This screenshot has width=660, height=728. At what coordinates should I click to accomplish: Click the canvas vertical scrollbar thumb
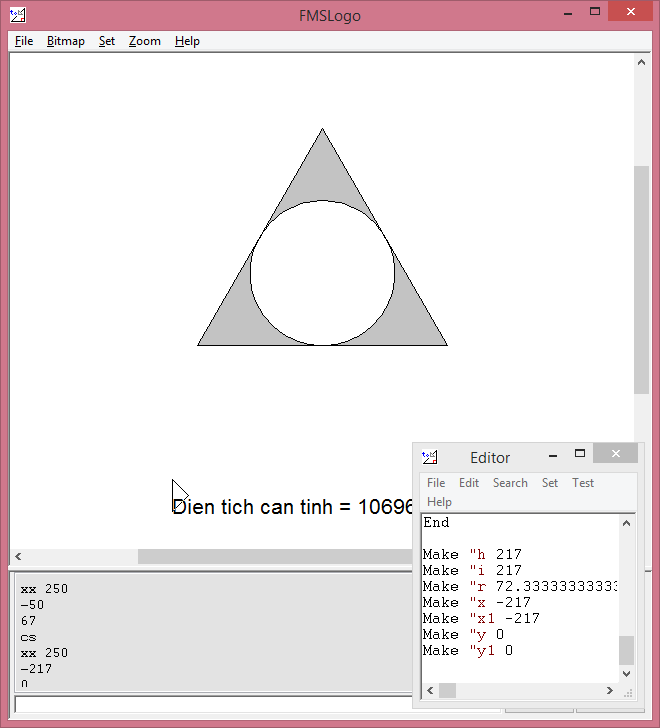click(x=641, y=280)
